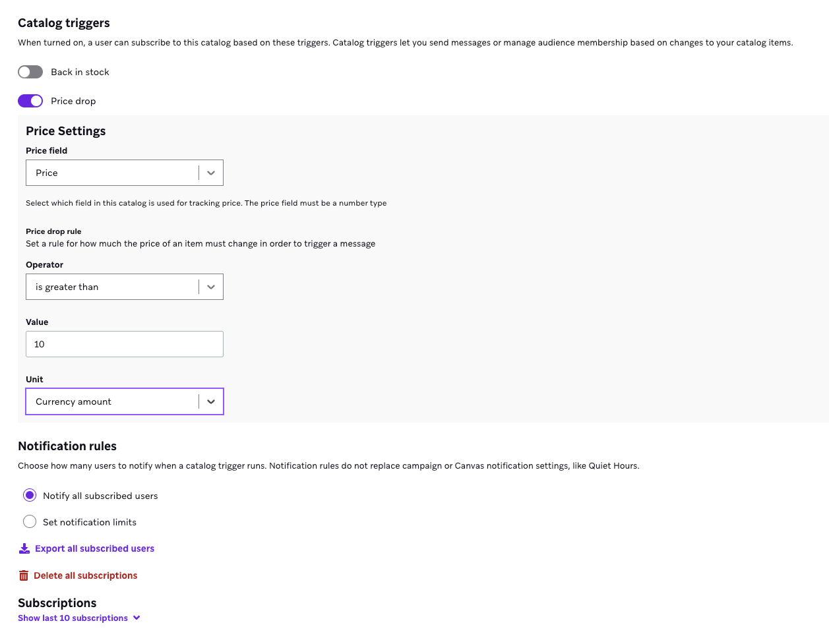Open the Operator dropdown set to is greater than

tap(112, 287)
